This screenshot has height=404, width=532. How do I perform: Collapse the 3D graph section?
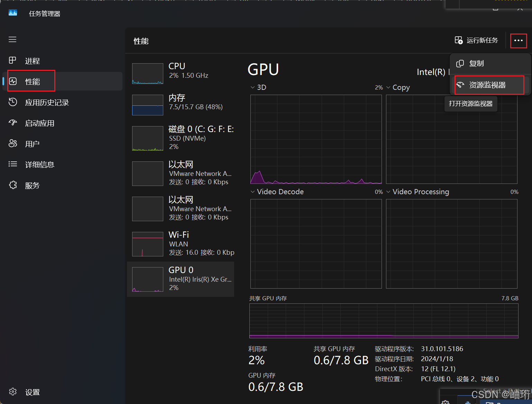[x=253, y=87]
